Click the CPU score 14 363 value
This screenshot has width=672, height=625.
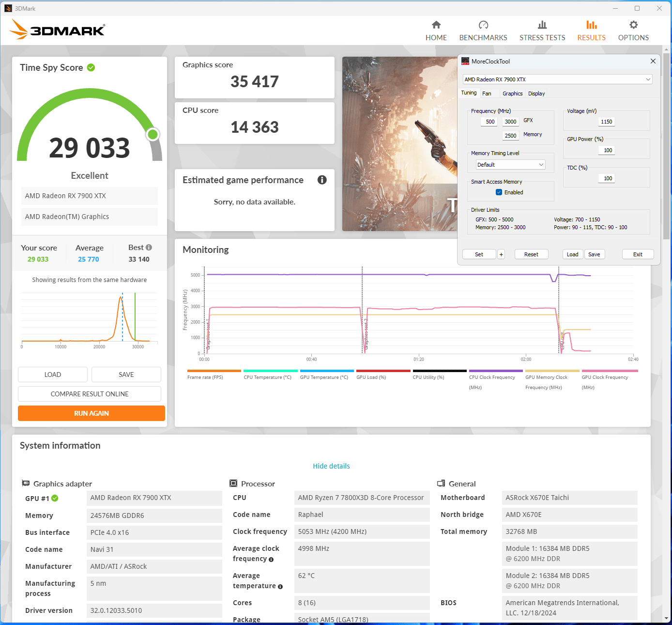[255, 127]
